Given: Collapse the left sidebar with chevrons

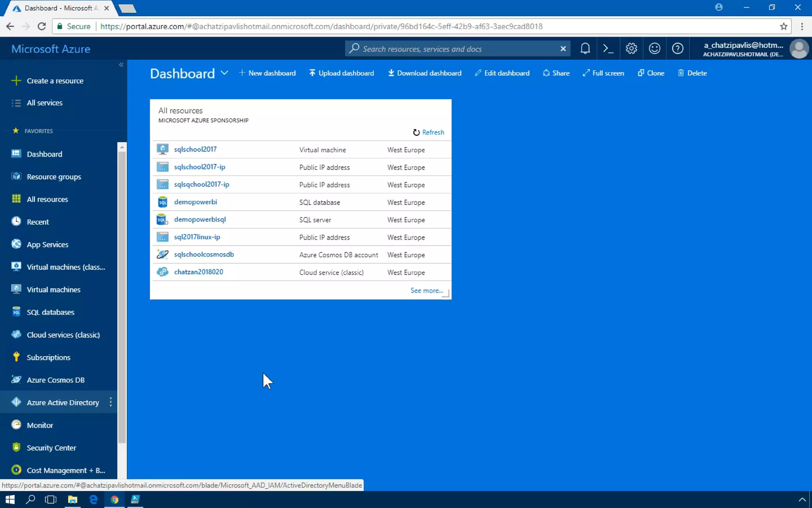Looking at the screenshot, I should [x=121, y=65].
